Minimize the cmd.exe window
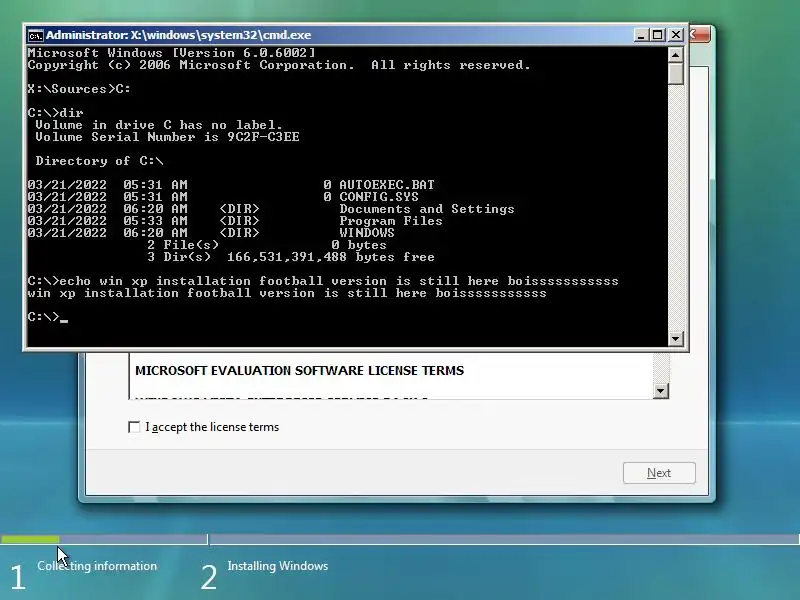 tap(641, 35)
